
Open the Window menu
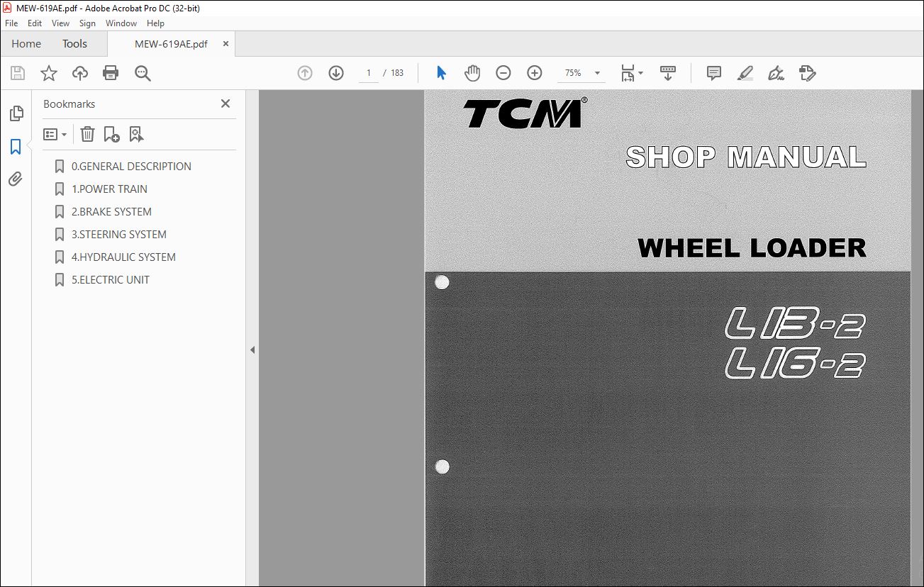point(121,23)
